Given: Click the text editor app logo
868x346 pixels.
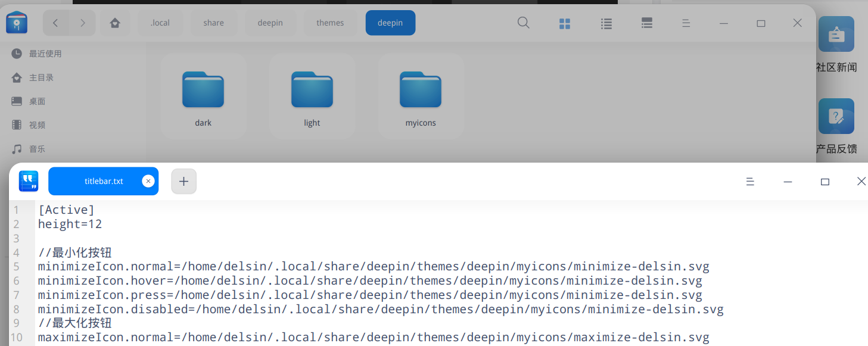Looking at the screenshot, I should 29,181.
